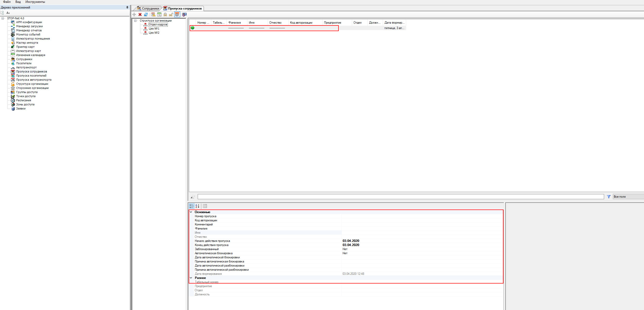644x310 pixels.
Task: Open Иллюстратор карт item
Action: [29, 51]
